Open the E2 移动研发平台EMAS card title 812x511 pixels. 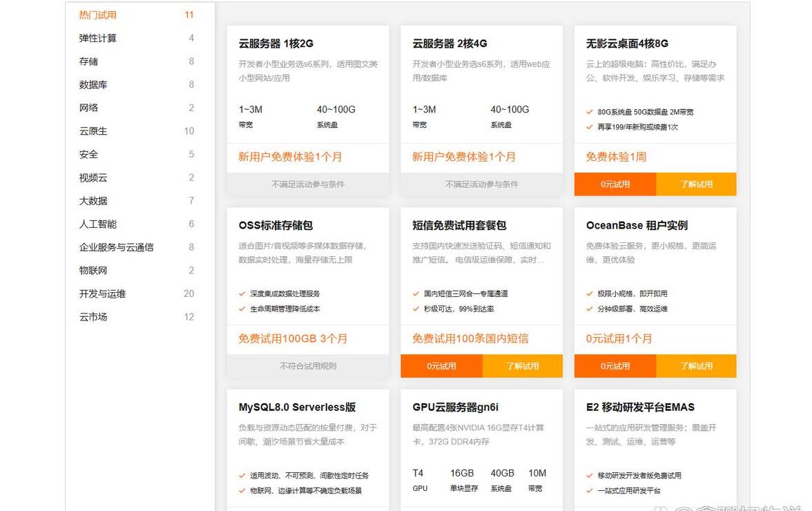(640, 407)
